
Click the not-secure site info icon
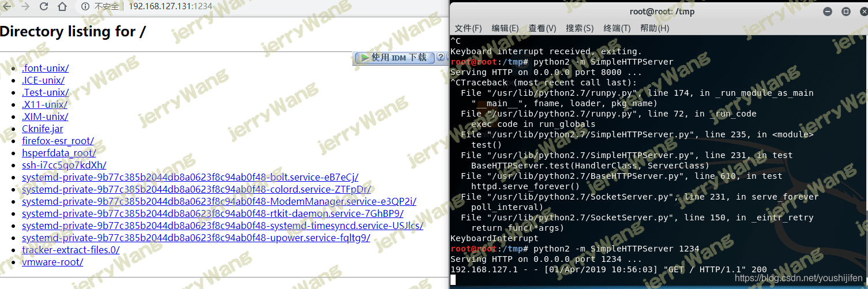(85, 7)
